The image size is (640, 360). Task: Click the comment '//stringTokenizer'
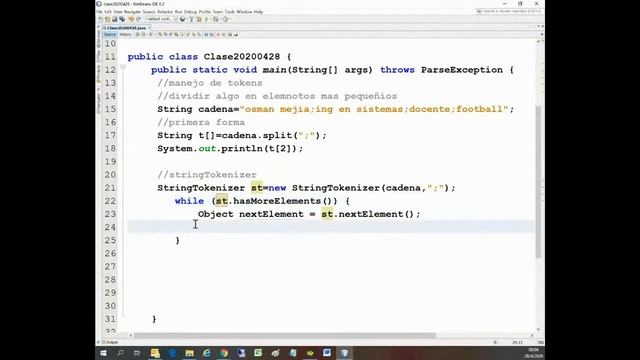point(207,175)
